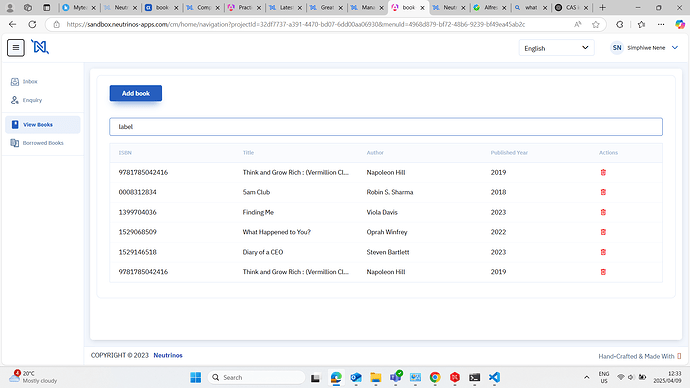Click author Oprah Winfrey
The width and height of the screenshot is (690, 388).
tap(387, 232)
